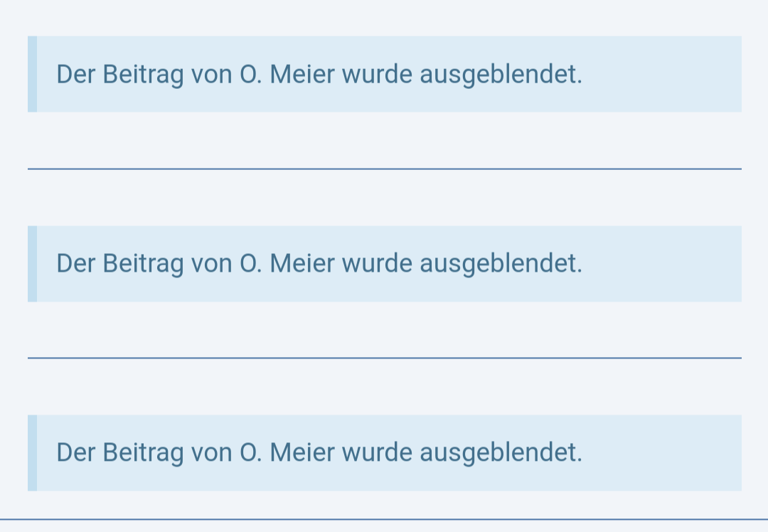Click the first hidden-post notice by O. Meier
Image resolution: width=768 pixels, height=532 pixels.
(384, 74)
